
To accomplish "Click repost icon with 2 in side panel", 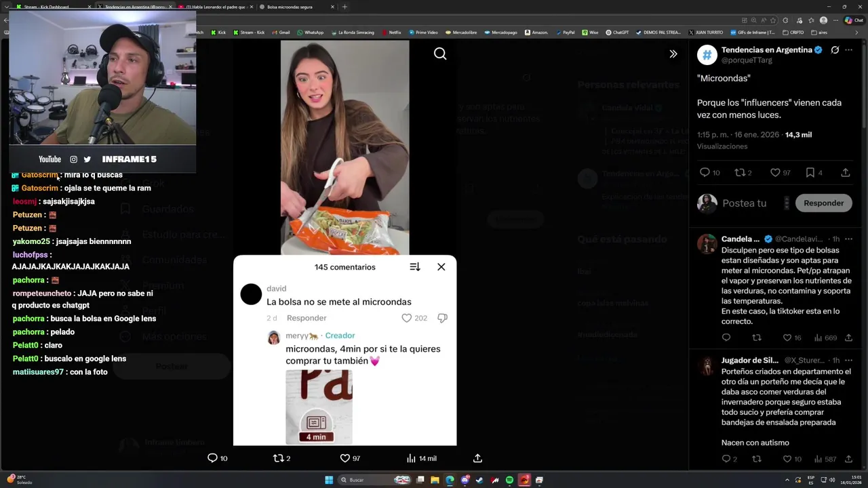I will pos(740,173).
